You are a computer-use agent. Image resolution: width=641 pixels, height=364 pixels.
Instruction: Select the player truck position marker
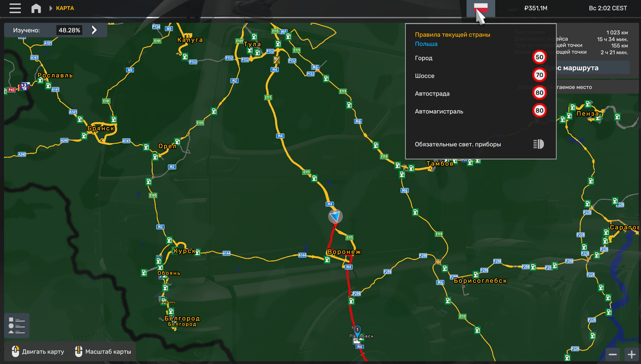[x=336, y=216]
